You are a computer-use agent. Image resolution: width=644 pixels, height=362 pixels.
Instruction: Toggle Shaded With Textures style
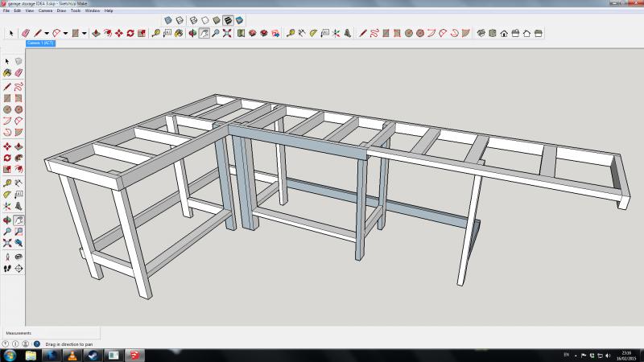(228, 19)
